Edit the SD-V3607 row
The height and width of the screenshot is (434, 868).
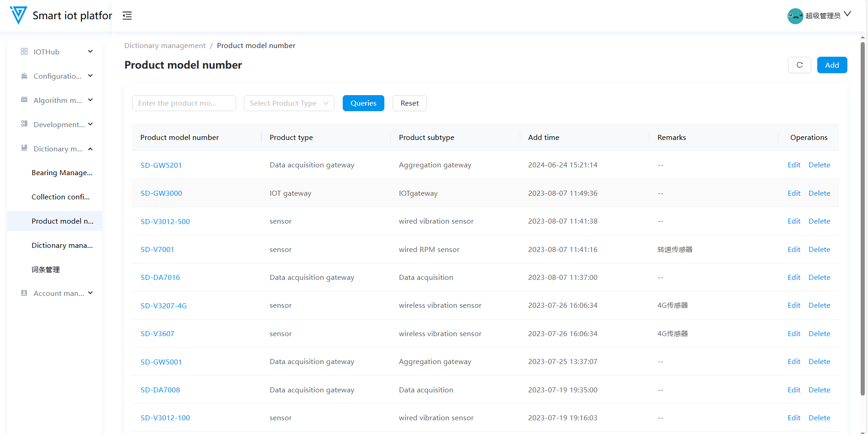[x=794, y=334]
